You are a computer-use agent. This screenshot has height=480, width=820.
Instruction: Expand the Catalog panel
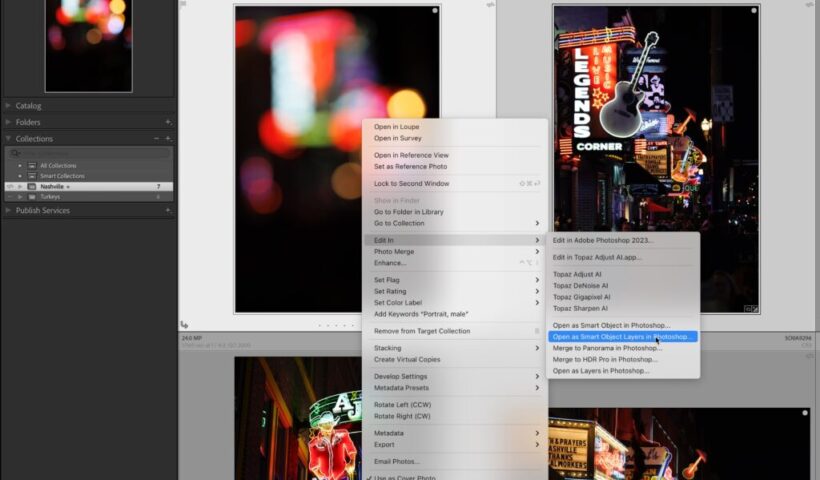(9, 106)
